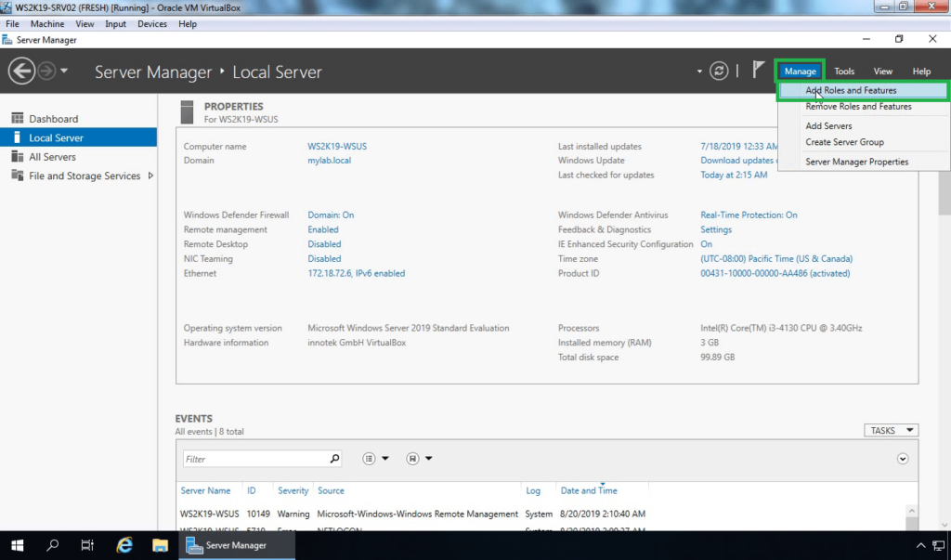Viewport: 951px width, 560px height.
Task: Show hidden system tray icons
Action: (x=920, y=545)
